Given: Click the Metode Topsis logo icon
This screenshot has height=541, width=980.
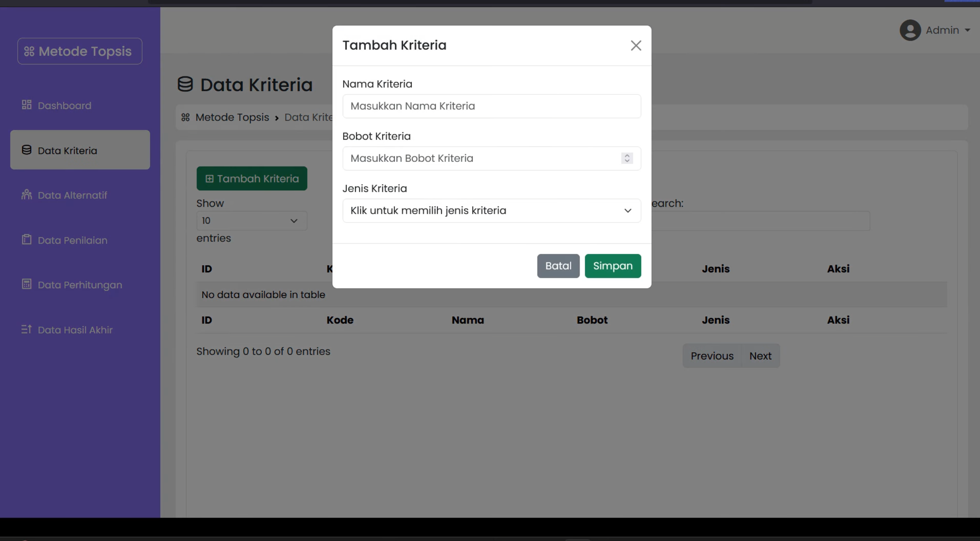Looking at the screenshot, I should 29,51.
